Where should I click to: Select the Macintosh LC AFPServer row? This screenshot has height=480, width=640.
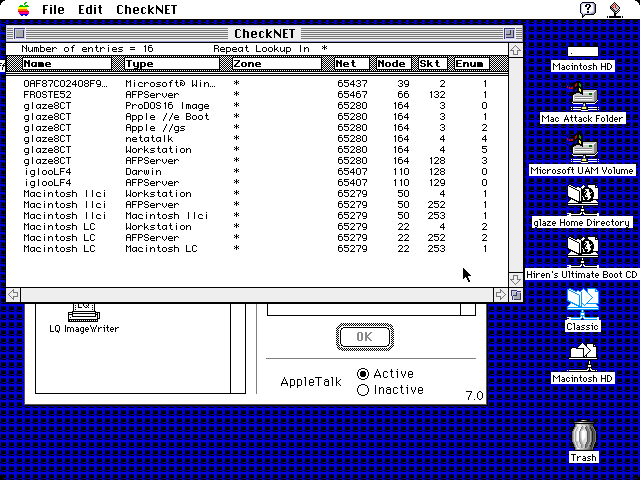pos(256,238)
